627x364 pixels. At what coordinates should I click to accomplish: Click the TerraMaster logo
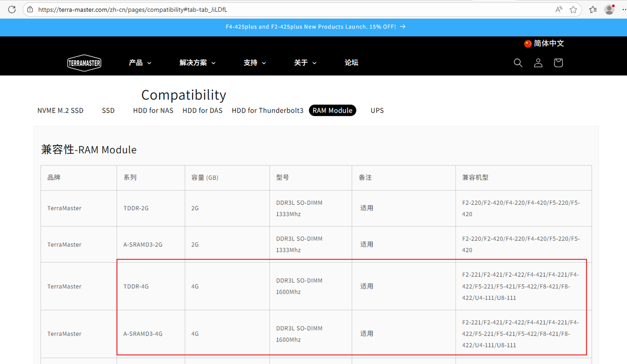[x=84, y=63]
